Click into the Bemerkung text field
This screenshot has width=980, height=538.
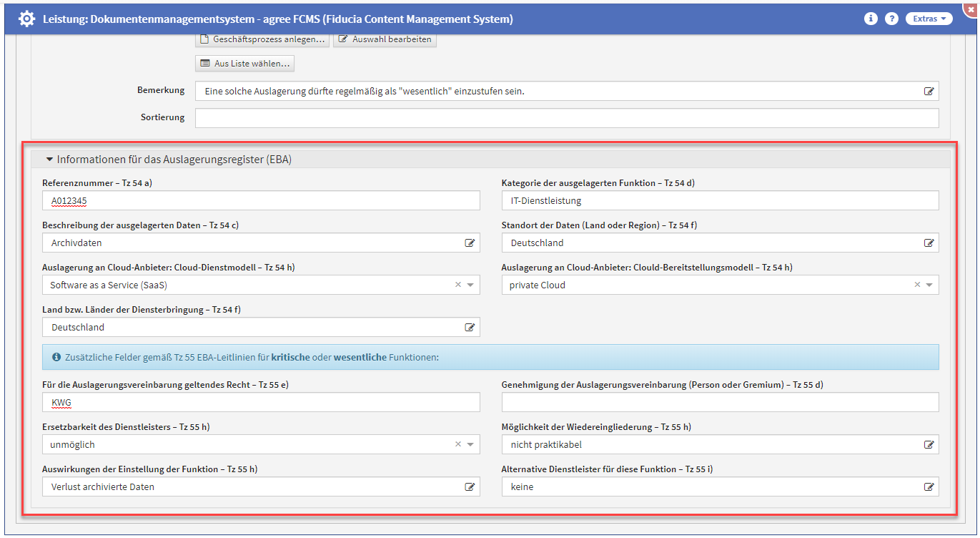(567, 91)
